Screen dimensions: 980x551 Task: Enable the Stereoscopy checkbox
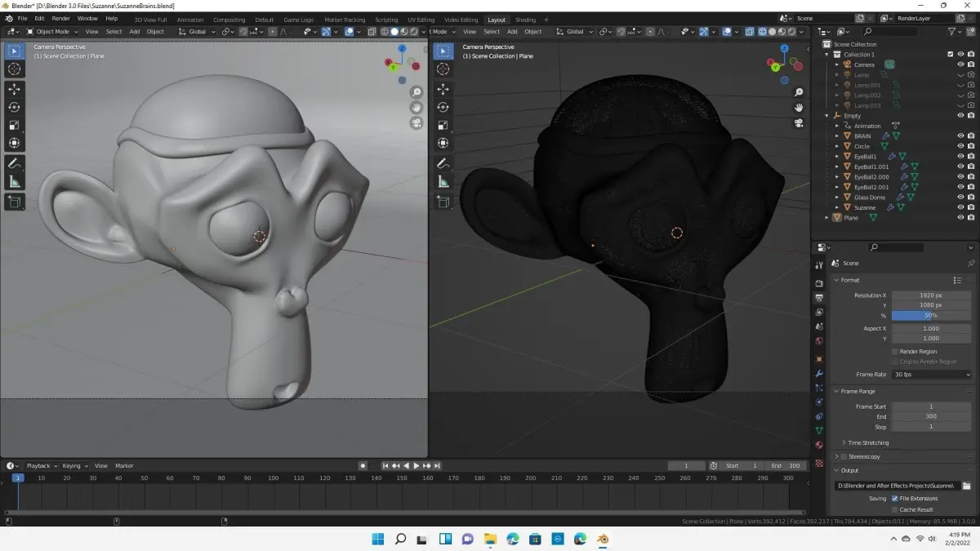coord(843,457)
